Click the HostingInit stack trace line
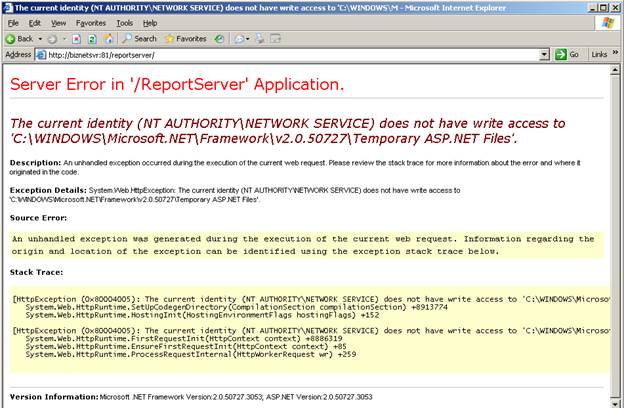Image resolution: width=624 pixels, height=408 pixels. 202,315
